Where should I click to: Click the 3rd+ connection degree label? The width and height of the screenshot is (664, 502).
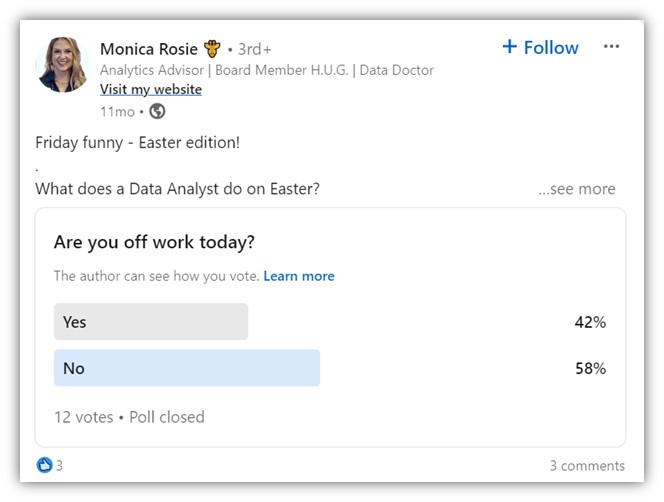[254, 49]
